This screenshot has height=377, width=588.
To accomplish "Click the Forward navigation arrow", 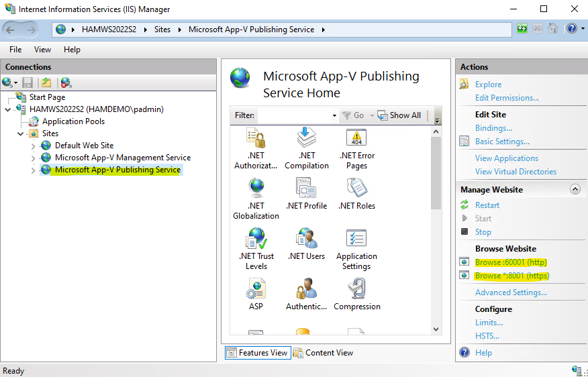I will tap(32, 30).
